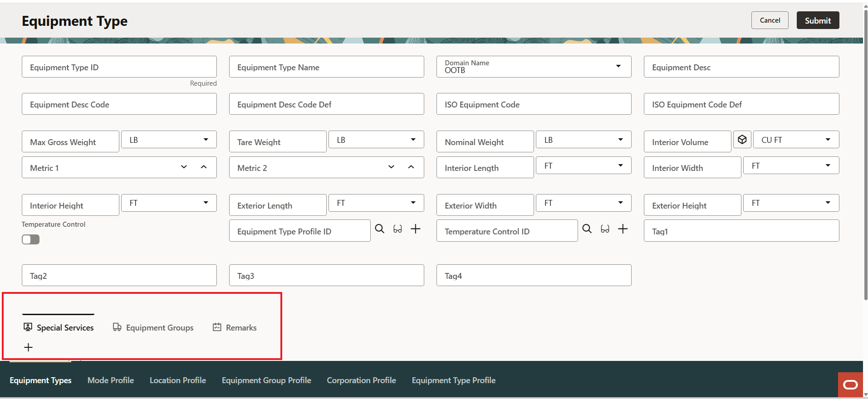Focus the Tag4 field
The width and height of the screenshot is (868, 399).
click(534, 275)
